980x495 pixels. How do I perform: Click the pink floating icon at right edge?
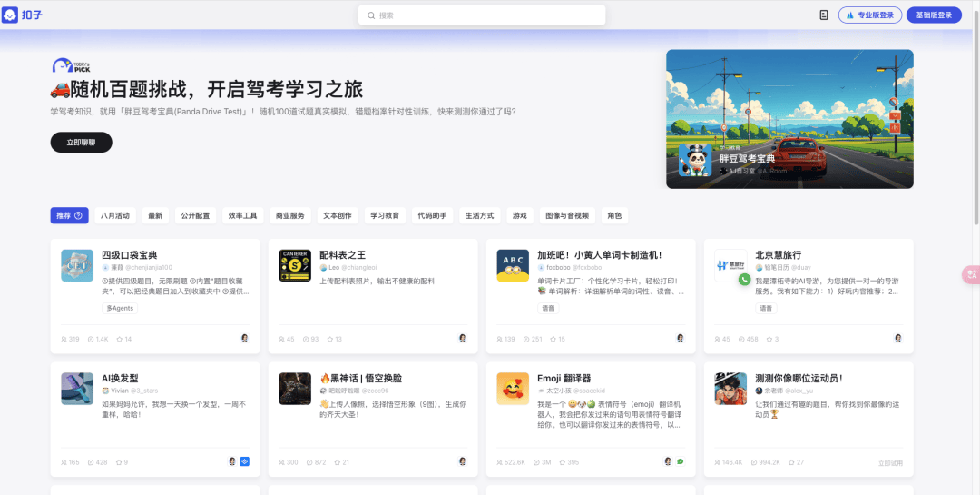click(x=972, y=273)
